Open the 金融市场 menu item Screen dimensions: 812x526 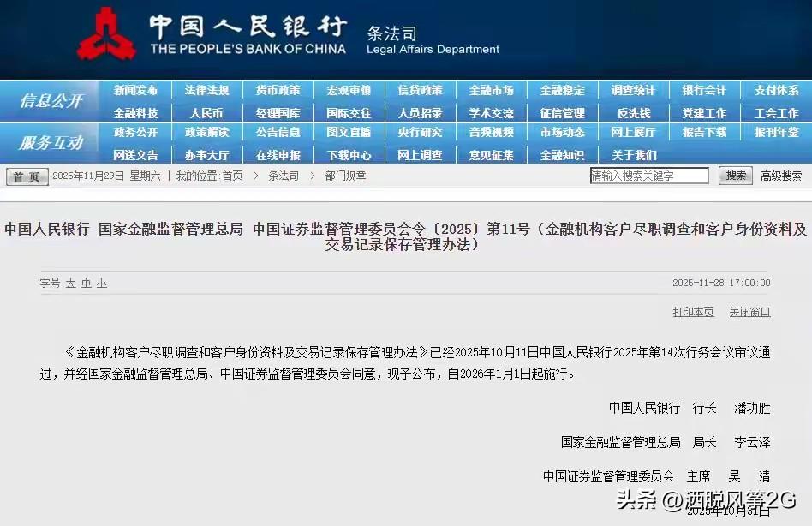[x=491, y=90]
